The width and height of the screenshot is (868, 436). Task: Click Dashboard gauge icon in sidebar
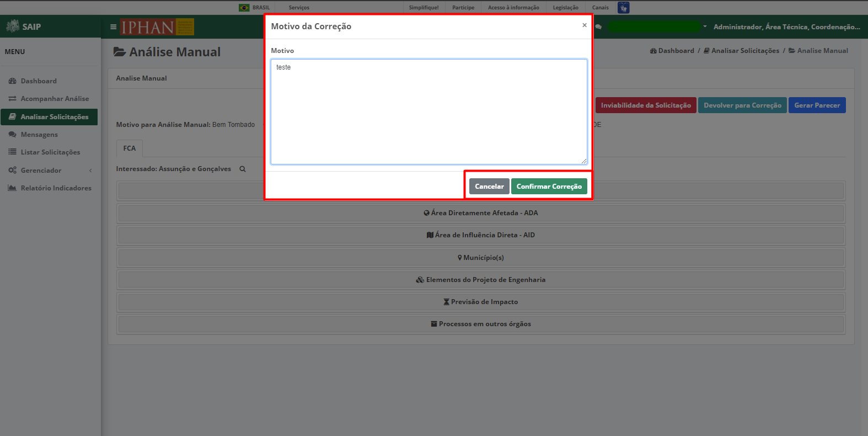click(x=12, y=81)
